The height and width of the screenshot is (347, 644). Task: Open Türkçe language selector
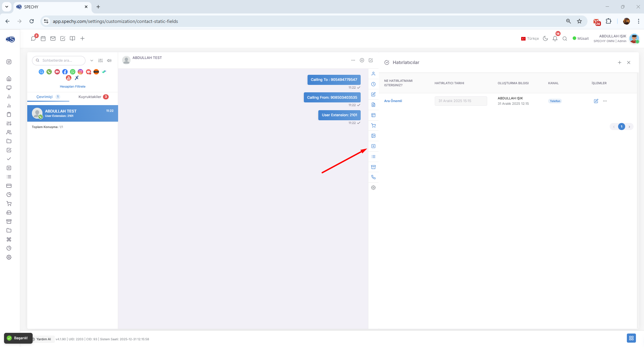tap(530, 38)
